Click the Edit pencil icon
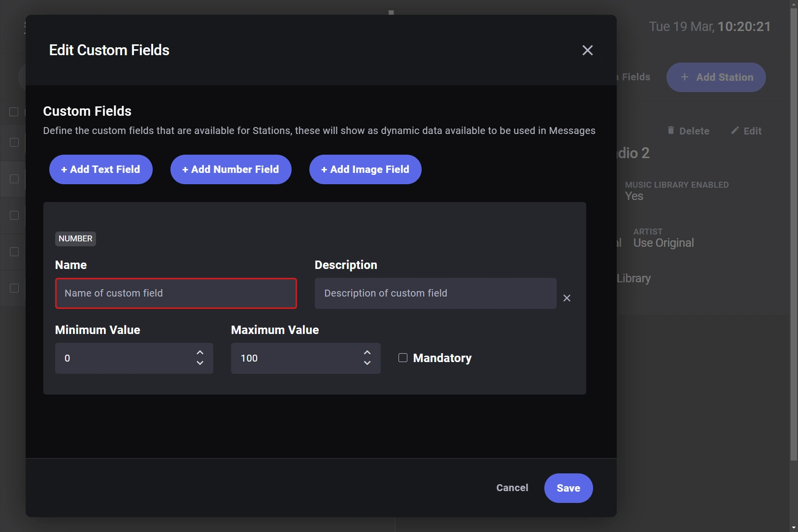 pos(735,130)
